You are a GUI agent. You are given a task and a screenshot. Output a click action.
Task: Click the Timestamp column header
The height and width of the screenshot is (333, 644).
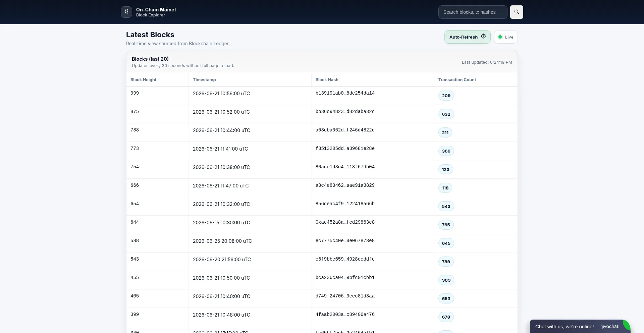coord(204,80)
